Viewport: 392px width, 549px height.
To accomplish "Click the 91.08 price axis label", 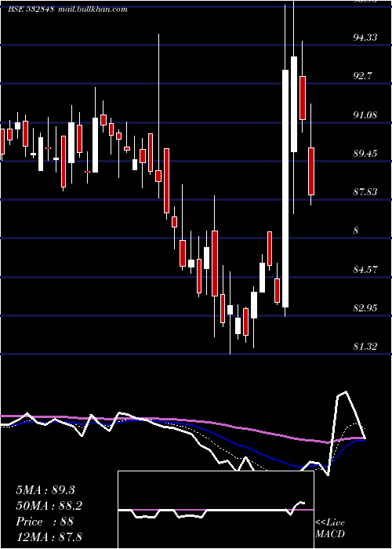I will click(365, 115).
